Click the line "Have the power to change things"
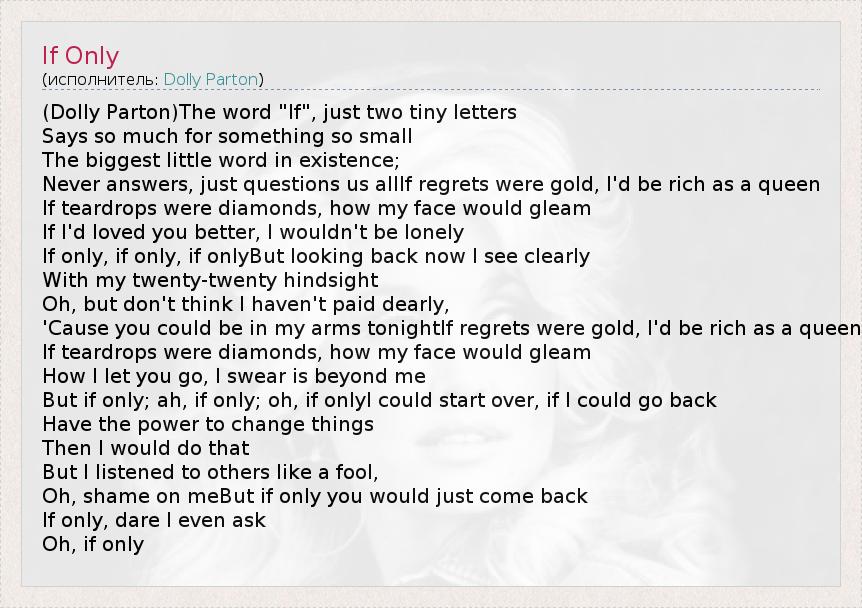Screen dimensions: 862x608 click(207, 424)
